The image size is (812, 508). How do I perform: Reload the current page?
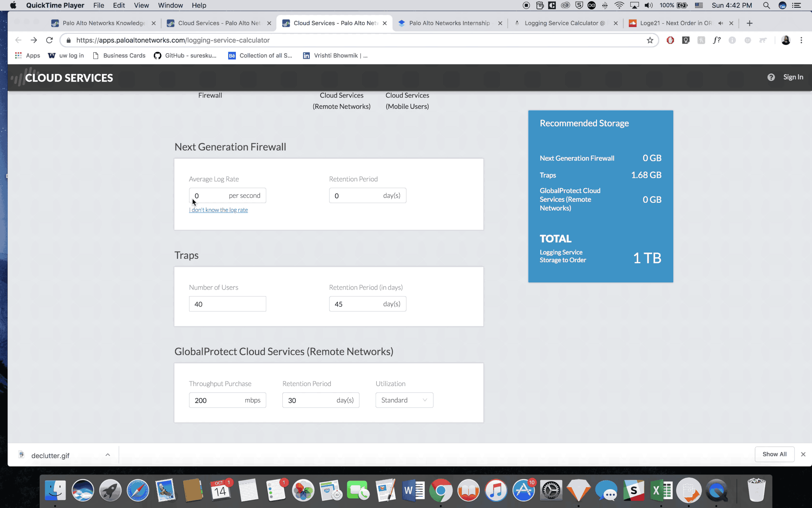click(x=49, y=40)
